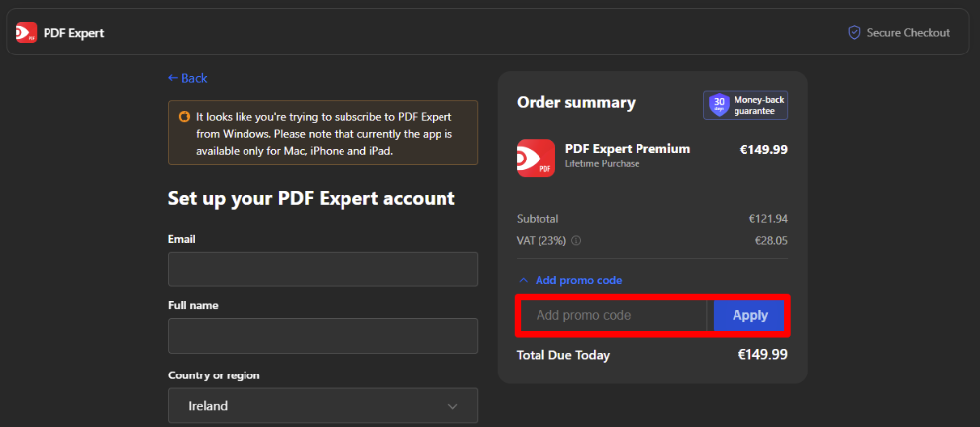Image resolution: width=980 pixels, height=427 pixels.
Task: Click the Add promo code text field
Action: tap(615, 316)
